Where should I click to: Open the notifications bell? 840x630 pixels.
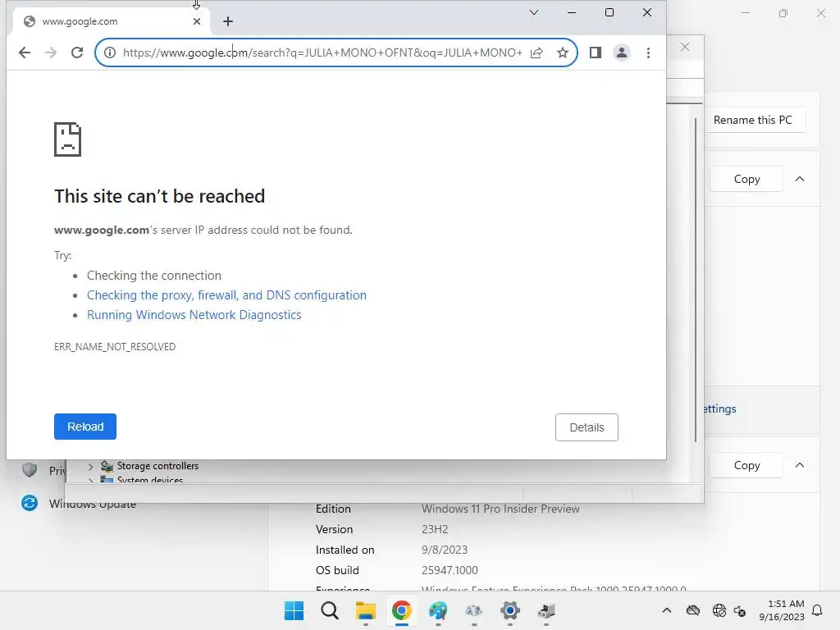(x=817, y=610)
